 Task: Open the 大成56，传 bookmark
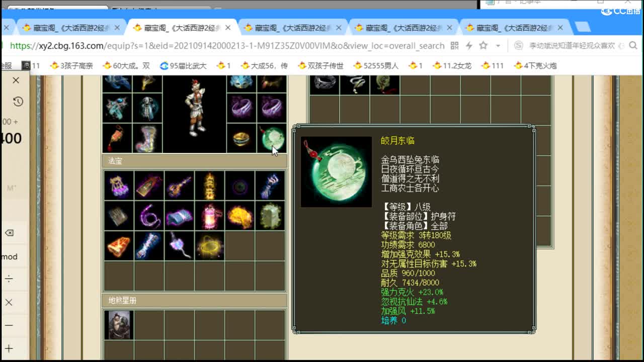tap(264, 65)
